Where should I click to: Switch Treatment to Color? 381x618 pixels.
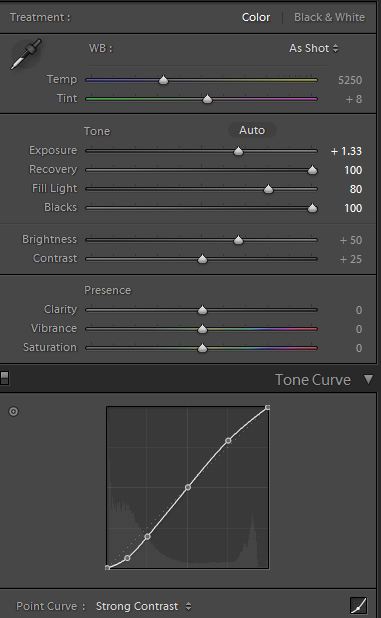[256, 17]
